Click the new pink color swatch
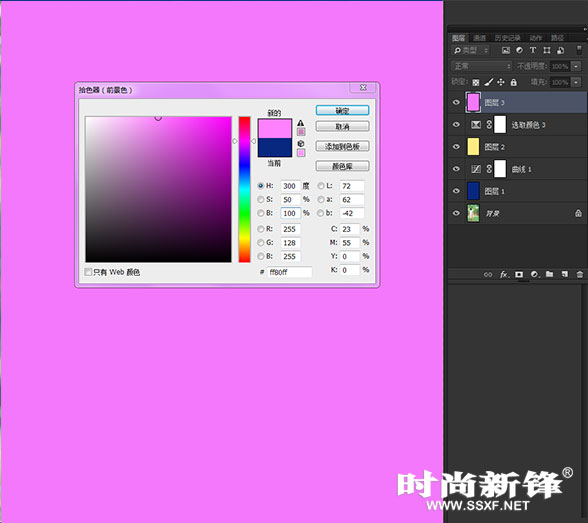Viewport: 588px width, 523px height. pyautogui.click(x=275, y=129)
